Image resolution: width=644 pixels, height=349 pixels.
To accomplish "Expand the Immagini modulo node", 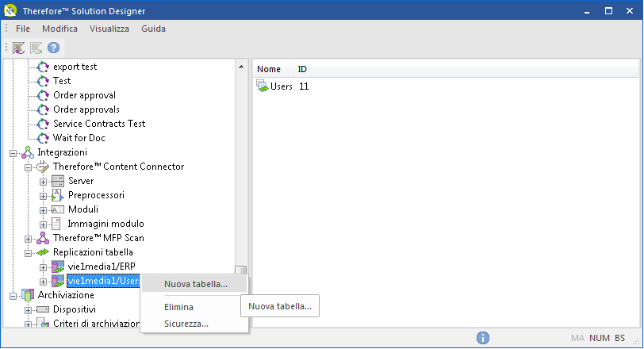I will (x=43, y=224).
